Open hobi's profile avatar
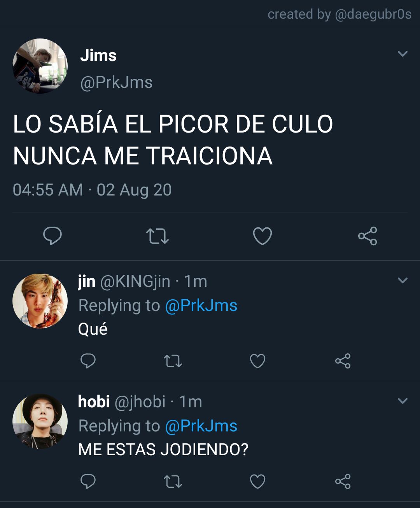 click(40, 422)
